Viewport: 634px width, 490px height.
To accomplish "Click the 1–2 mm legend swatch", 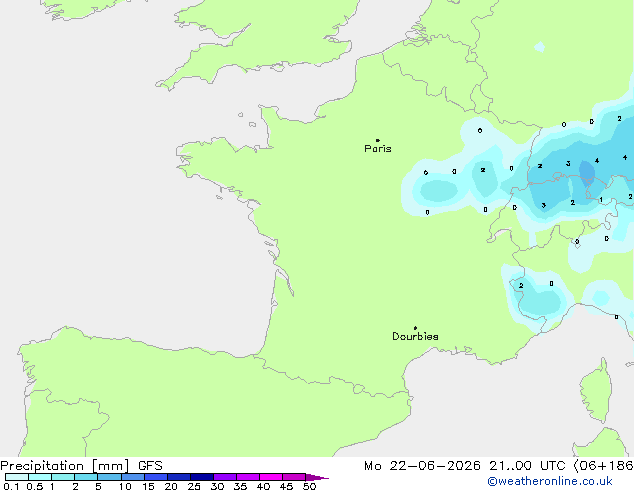I will pos(63,477).
